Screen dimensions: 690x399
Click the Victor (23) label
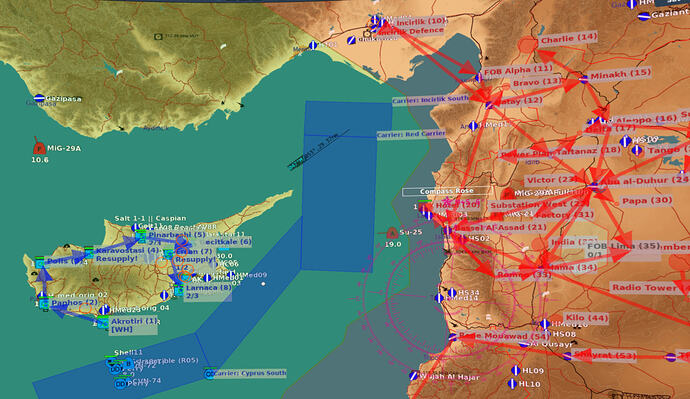tap(552, 180)
